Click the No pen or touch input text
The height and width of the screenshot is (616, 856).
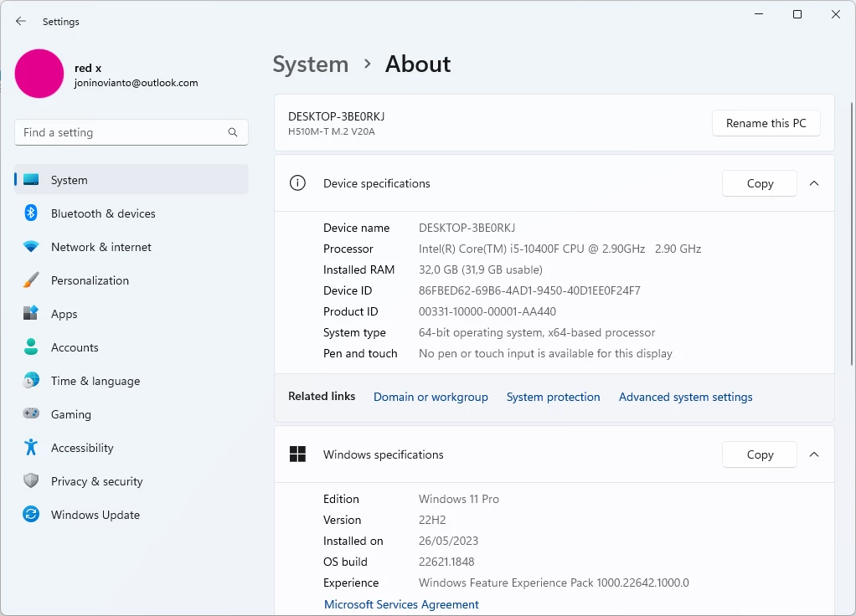coord(545,353)
